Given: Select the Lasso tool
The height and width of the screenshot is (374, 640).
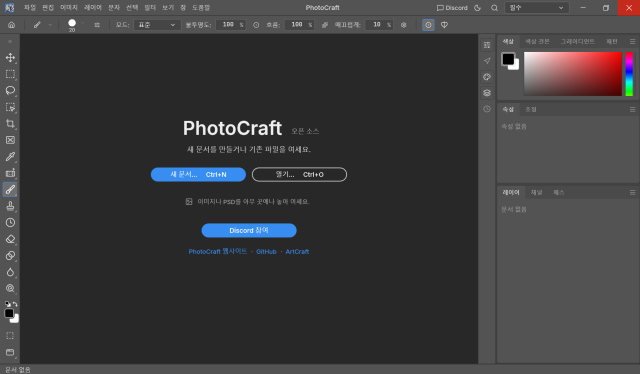Looking at the screenshot, I should pos(10,91).
